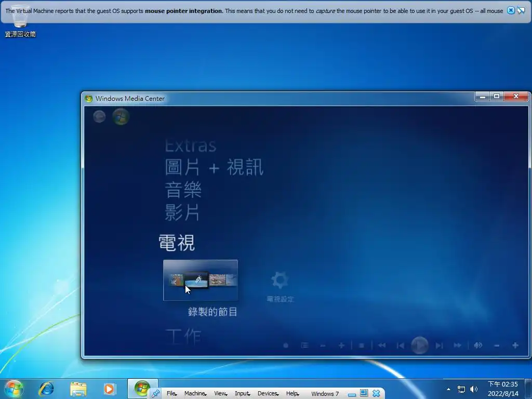The width and height of the screenshot is (532, 399).
Task: Launch Windows Media Player from taskbar
Action: pyautogui.click(x=109, y=389)
